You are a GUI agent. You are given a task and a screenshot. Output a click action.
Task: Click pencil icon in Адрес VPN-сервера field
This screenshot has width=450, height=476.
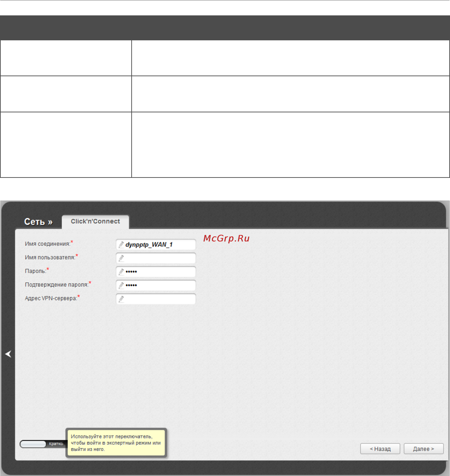pos(121,299)
